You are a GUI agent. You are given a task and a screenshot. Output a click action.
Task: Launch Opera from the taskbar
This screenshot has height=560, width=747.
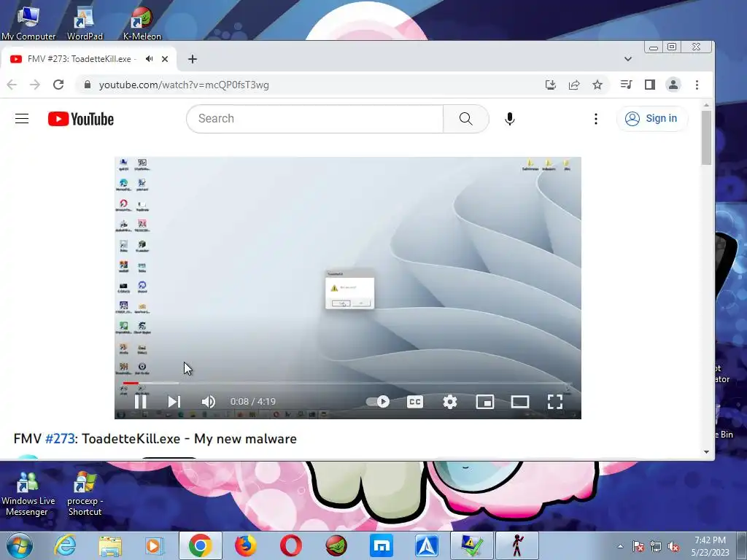point(290,545)
